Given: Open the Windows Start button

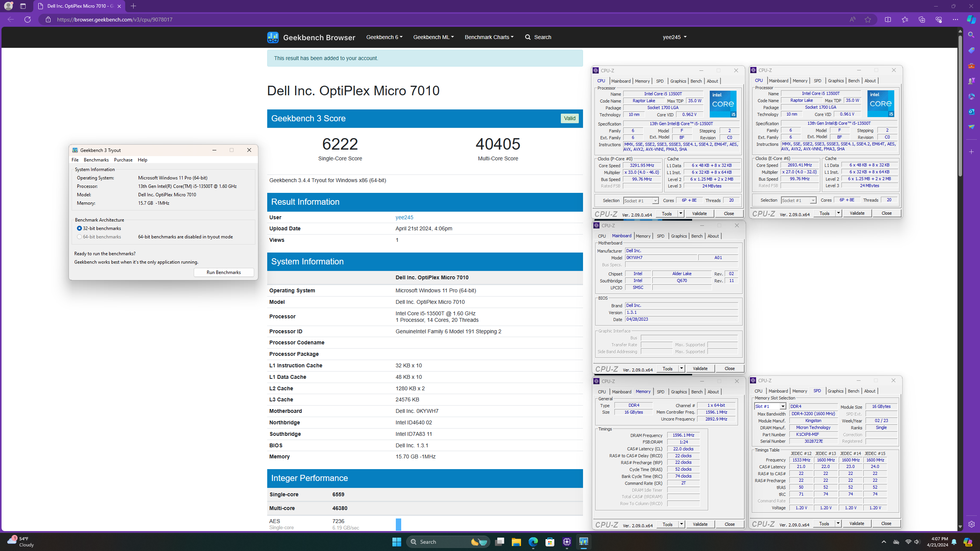Looking at the screenshot, I should point(397,542).
